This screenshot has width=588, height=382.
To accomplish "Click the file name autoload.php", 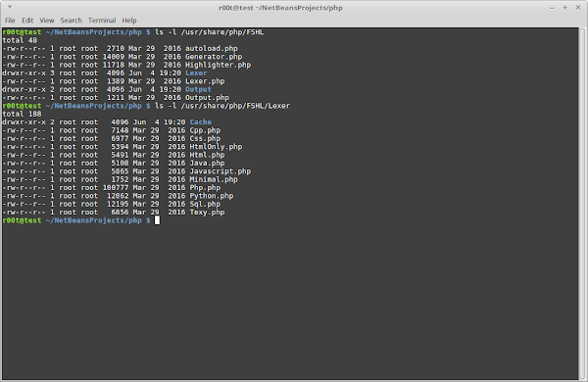I will click(212, 48).
